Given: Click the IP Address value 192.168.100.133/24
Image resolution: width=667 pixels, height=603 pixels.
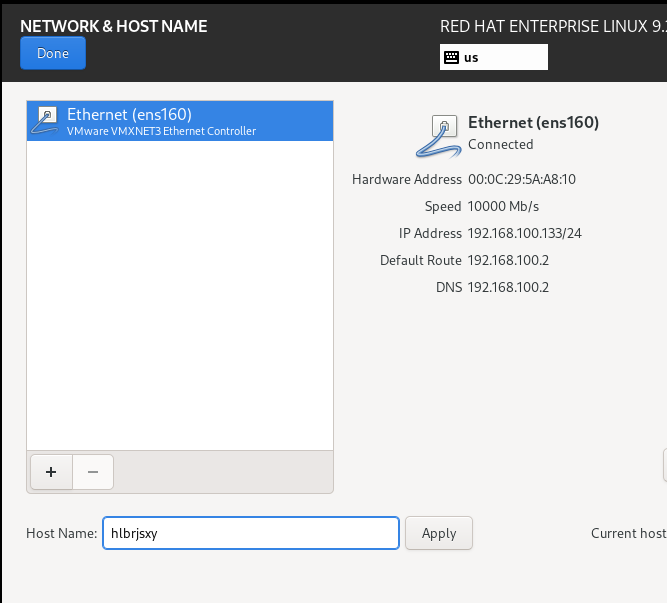Looking at the screenshot, I should (524, 233).
